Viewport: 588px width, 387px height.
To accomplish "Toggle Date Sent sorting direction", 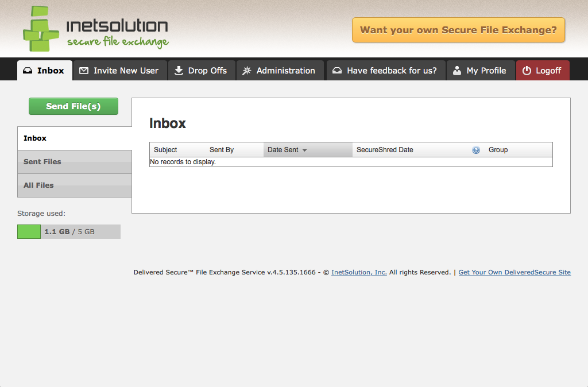I will 304,150.
